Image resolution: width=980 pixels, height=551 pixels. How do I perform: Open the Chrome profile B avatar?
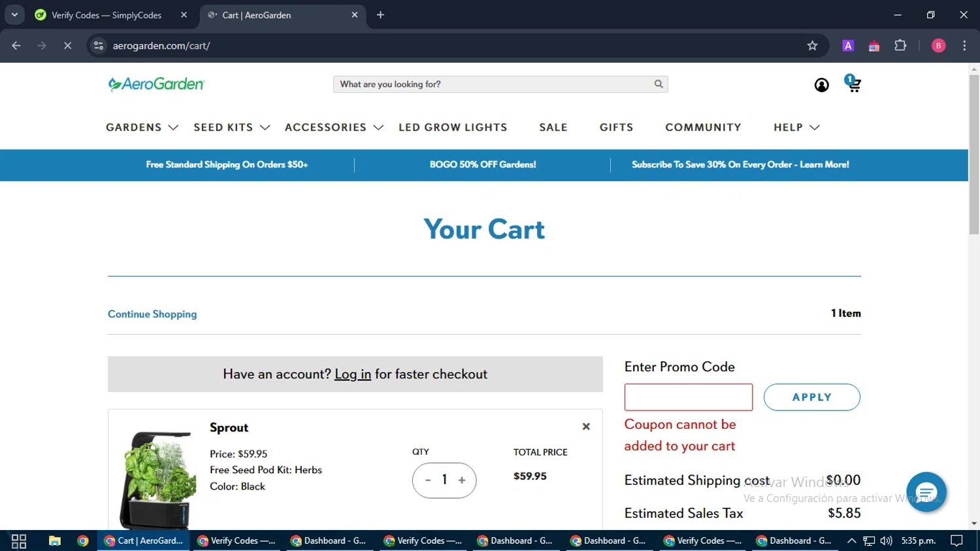938,46
